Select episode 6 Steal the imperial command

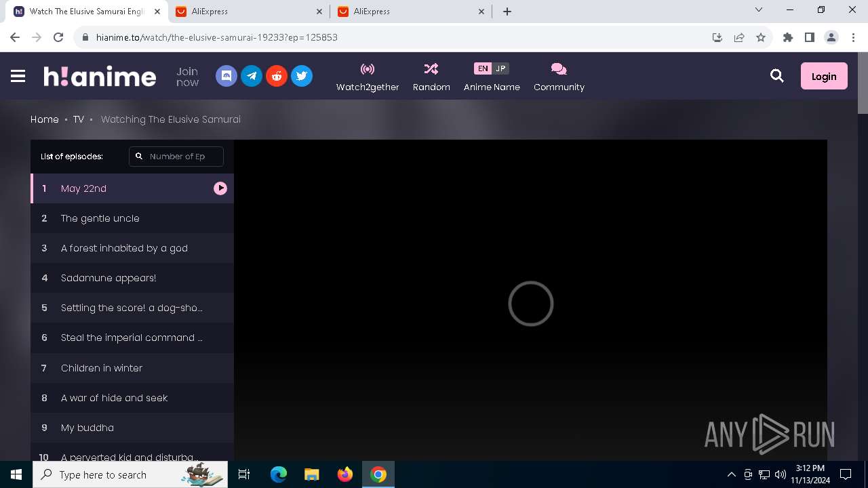(132, 338)
